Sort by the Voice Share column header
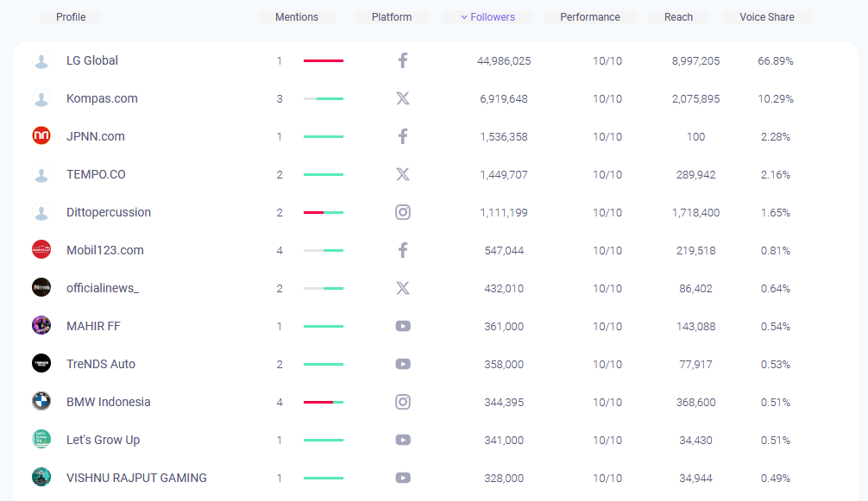Image resolution: width=868 pixels, height=501 pixels. click(x=767, y=17)
